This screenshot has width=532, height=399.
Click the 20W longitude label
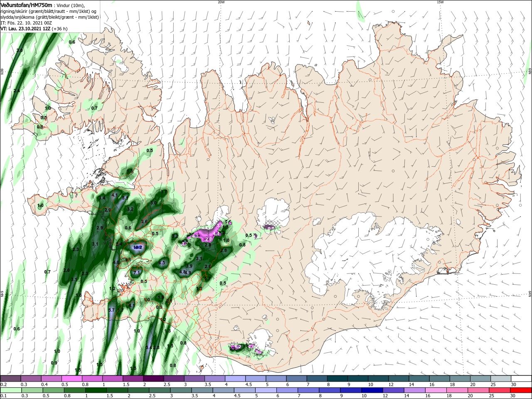coord(221,2)
